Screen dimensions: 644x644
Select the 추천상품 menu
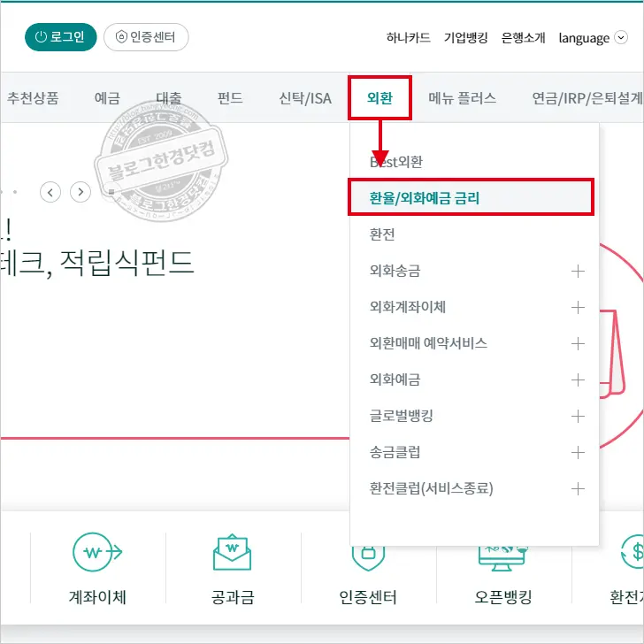point(33,98)
